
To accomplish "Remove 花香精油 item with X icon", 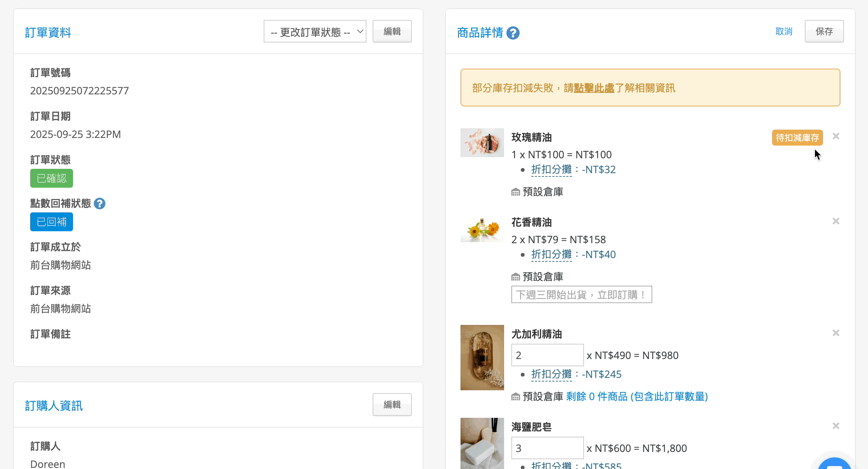I will point(836,221).
